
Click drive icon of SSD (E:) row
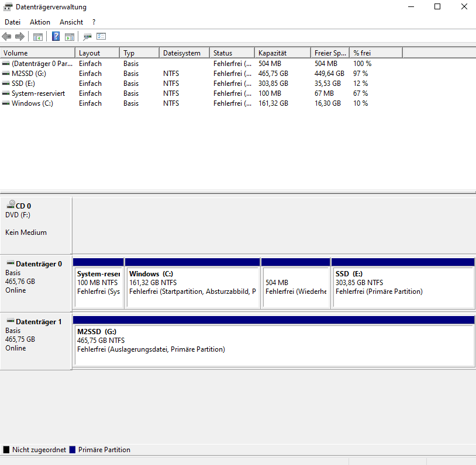[6, 84]
